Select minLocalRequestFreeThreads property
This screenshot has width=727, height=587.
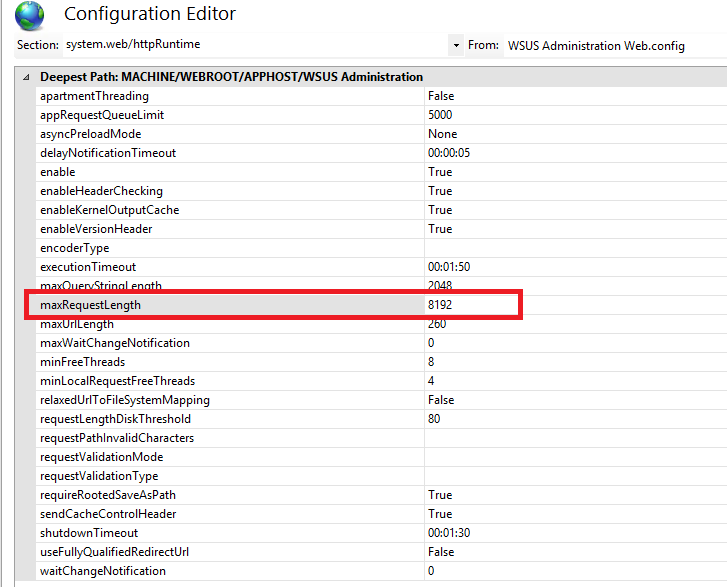click(117, 381)
